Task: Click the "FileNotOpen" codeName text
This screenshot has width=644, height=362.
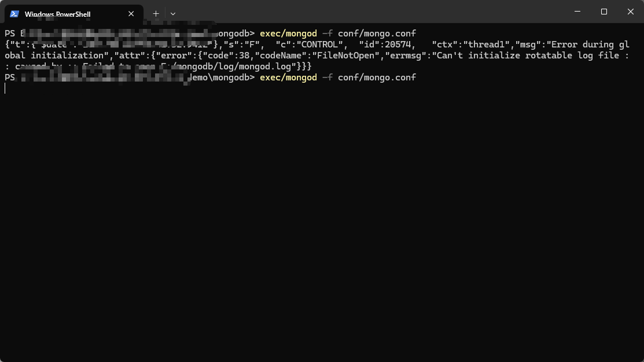Action: pos(345,56)
